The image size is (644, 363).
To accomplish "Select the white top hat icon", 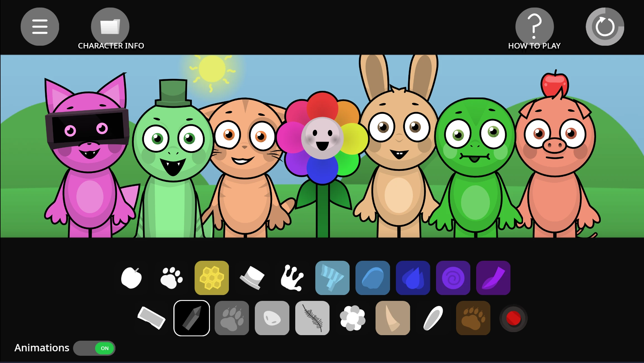I will pos(252,278).
